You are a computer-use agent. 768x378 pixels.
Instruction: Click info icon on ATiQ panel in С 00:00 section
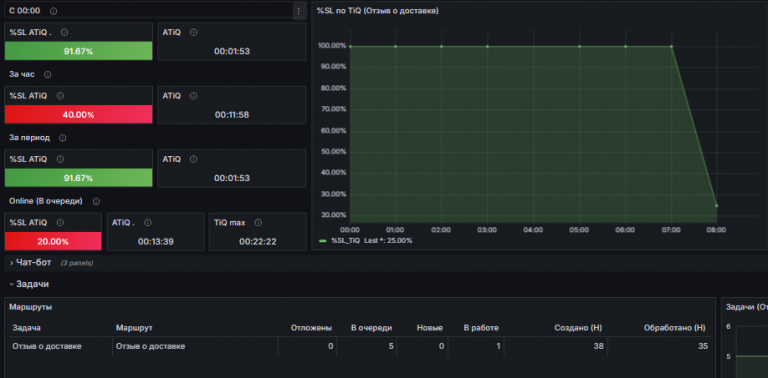click(x=193, y=32)
